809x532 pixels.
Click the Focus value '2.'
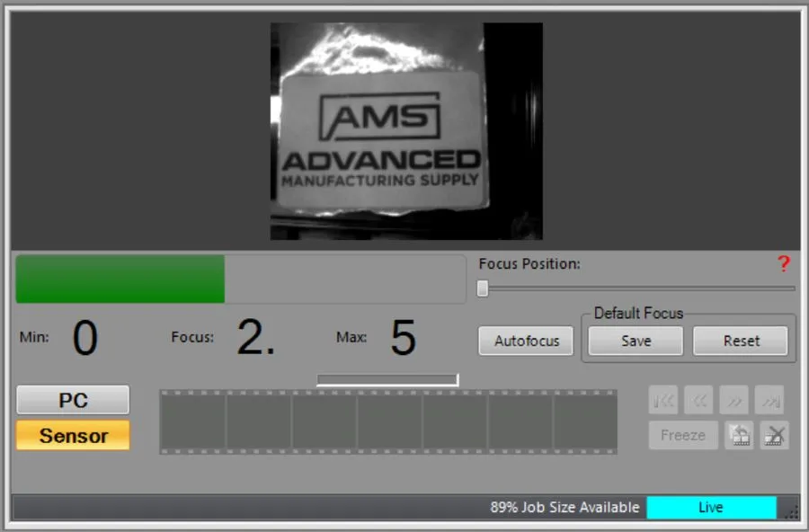pos(256,337)
